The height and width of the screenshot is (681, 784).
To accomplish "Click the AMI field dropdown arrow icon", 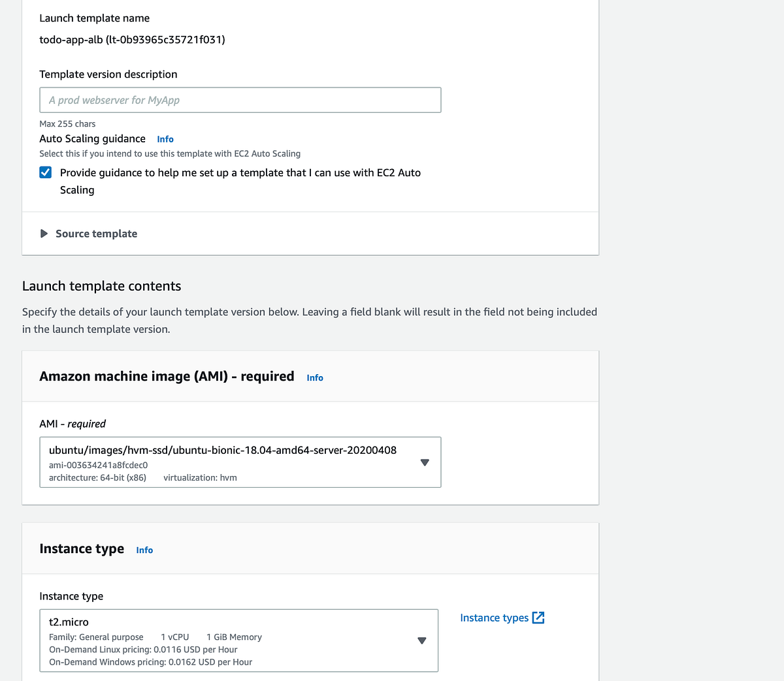I will tap(425, 462).
